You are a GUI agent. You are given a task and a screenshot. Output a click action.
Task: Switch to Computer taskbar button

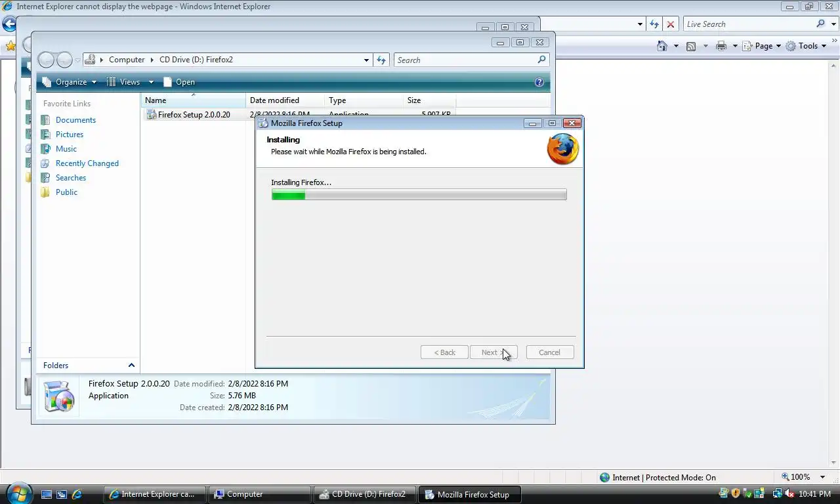[x=260, y=494]
